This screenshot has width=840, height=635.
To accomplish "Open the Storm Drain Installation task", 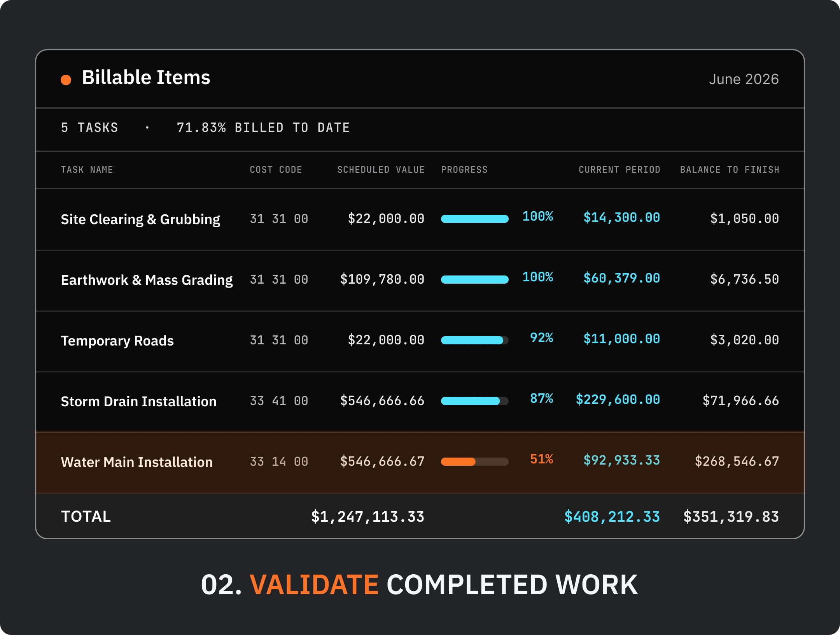I will point(139,401).
